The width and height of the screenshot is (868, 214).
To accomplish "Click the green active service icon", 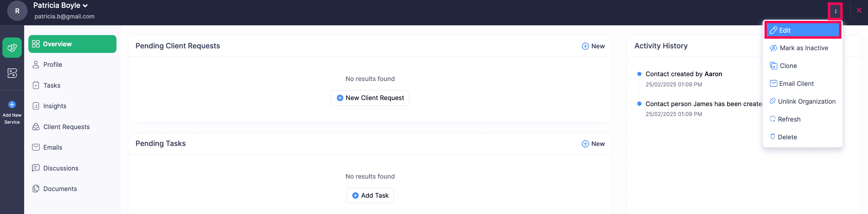I will coord(12,47).
